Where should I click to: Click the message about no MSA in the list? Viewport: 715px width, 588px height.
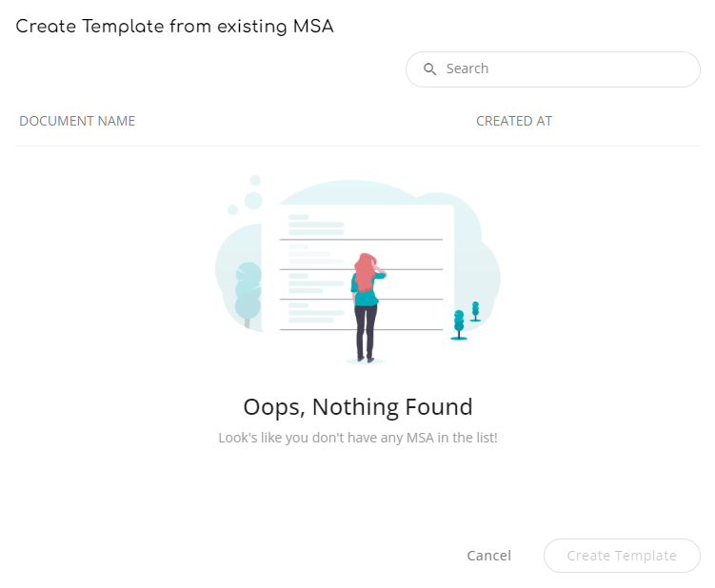tap(358, 438)
